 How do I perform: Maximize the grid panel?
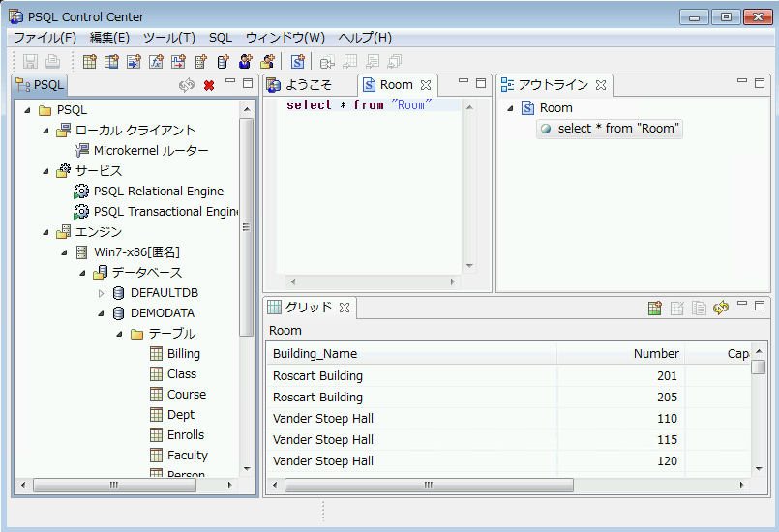(x=763, y=305)
